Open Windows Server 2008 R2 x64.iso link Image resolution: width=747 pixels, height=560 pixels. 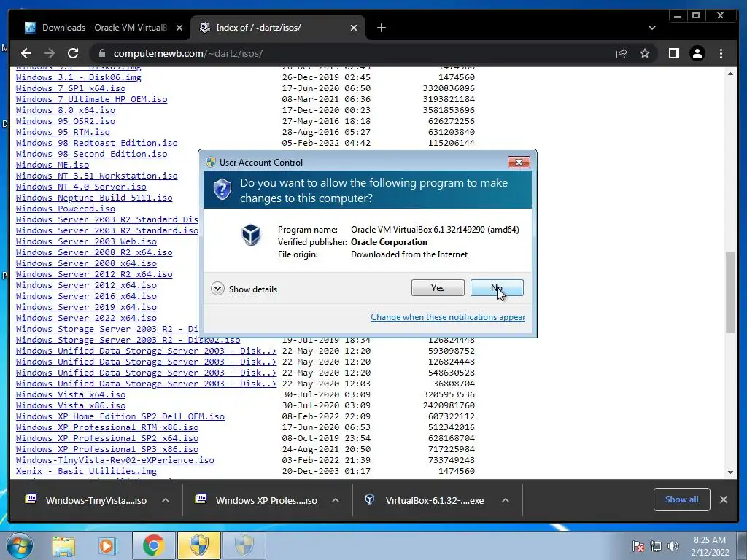[x=94, y=252]
